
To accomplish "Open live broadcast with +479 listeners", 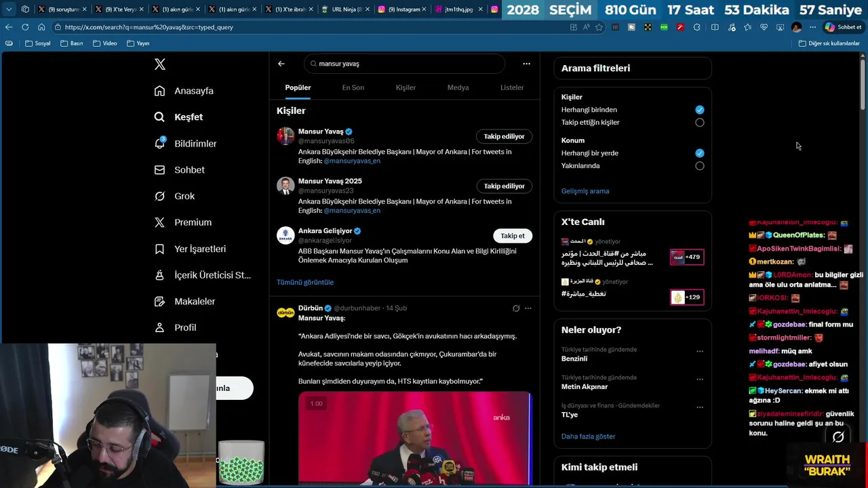I will pos(687,257).
